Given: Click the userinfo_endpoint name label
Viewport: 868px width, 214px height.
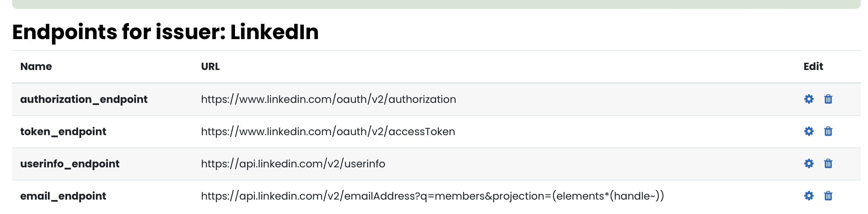Looking at the screenshot, I should click(70, 164).
